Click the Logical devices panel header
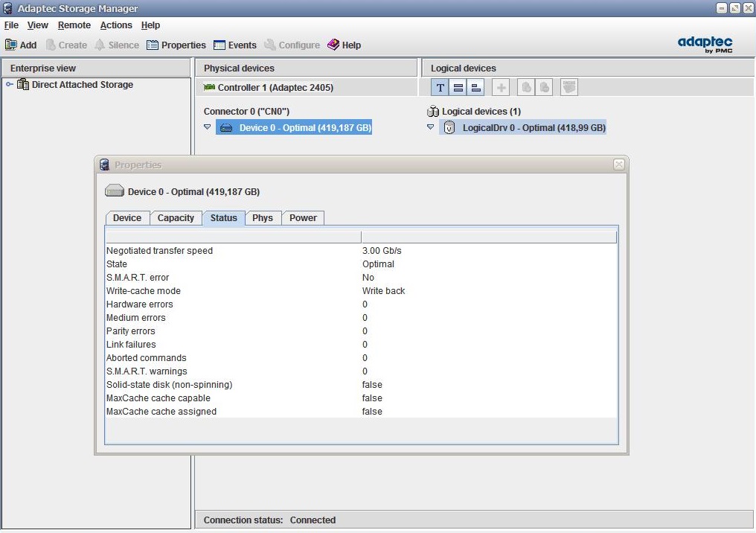756x533 pixels. (589, 68)
